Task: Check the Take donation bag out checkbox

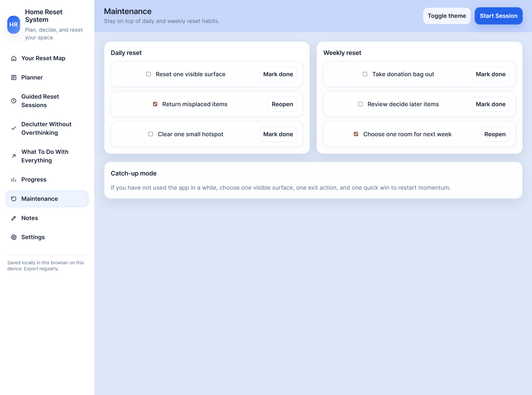Action: (x=365, y=74)
